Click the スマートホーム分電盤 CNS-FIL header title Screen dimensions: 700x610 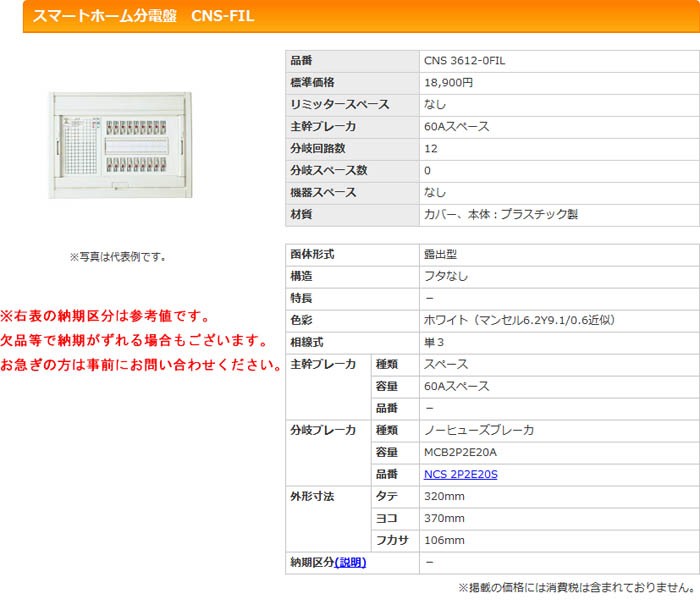[x=143, y=17]
